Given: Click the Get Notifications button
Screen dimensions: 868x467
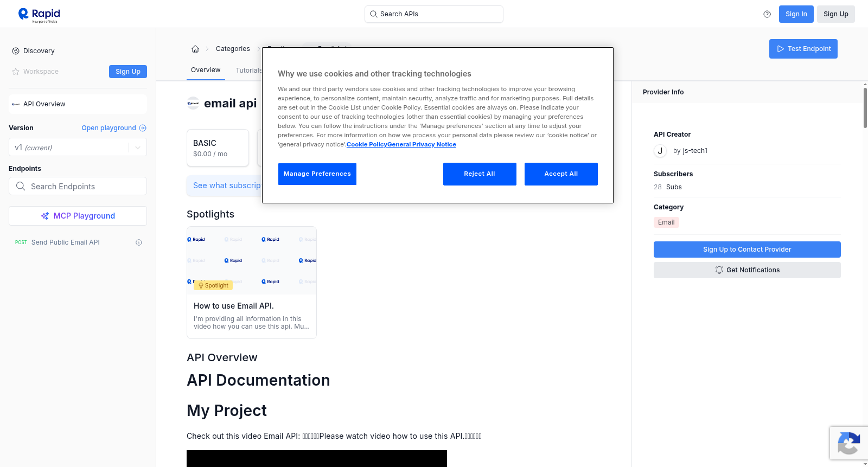Looking at the screenshot, I should point(747,270).
